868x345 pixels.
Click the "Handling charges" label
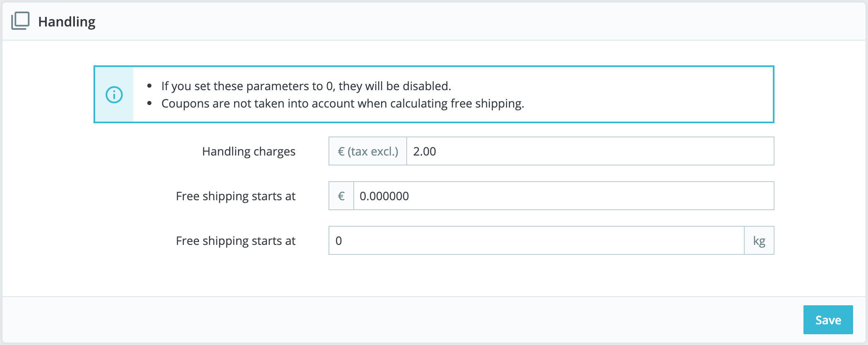tap(249, 151)
